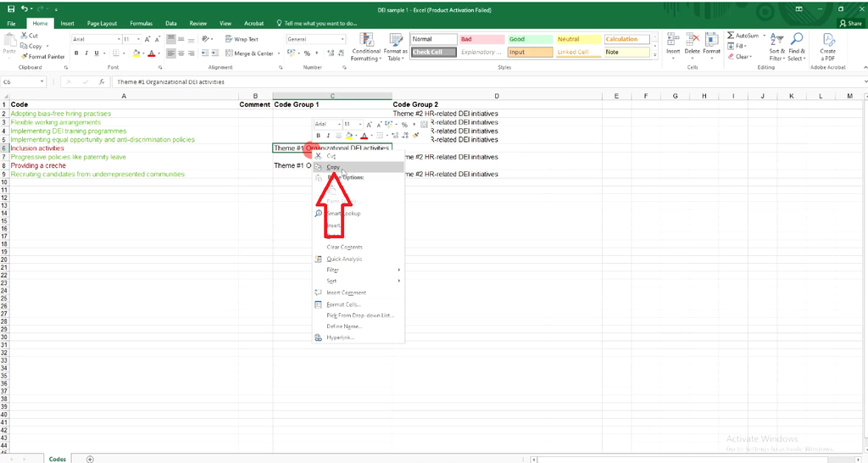
Task: Save the workbook with the floppy disk icon
Action: point(10,8)
